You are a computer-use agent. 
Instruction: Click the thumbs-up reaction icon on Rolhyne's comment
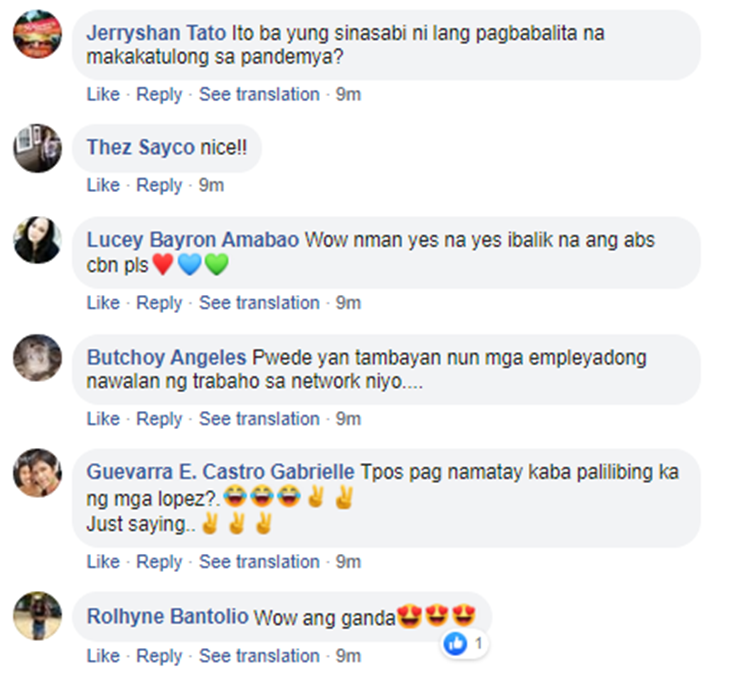455,643
